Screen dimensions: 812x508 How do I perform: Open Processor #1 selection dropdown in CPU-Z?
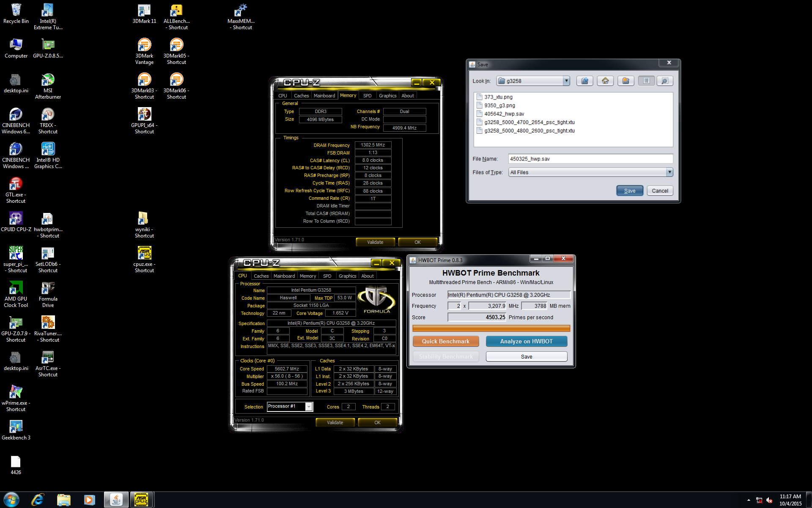coord(309,407)
